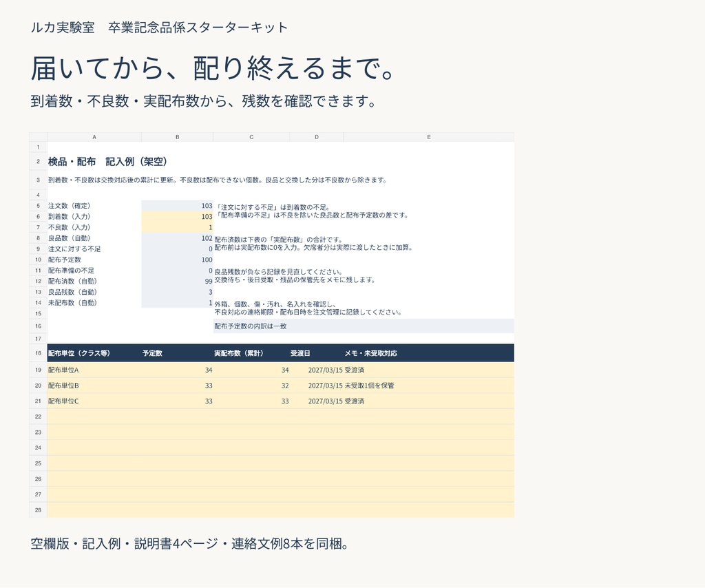Select column header A
Screen dimensions: 705x588
(x=94, y=137)
